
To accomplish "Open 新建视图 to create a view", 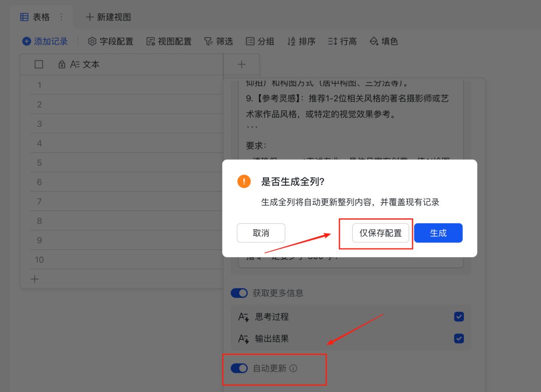I will [108, 17].
